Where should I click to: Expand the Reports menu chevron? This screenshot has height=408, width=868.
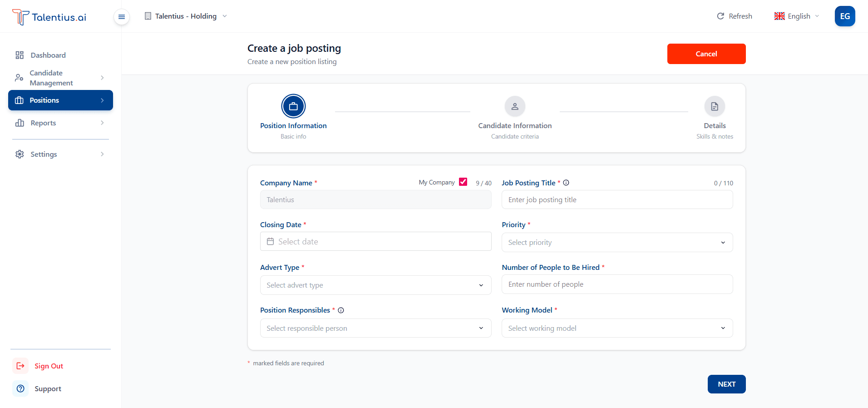(x=102, y=123)
